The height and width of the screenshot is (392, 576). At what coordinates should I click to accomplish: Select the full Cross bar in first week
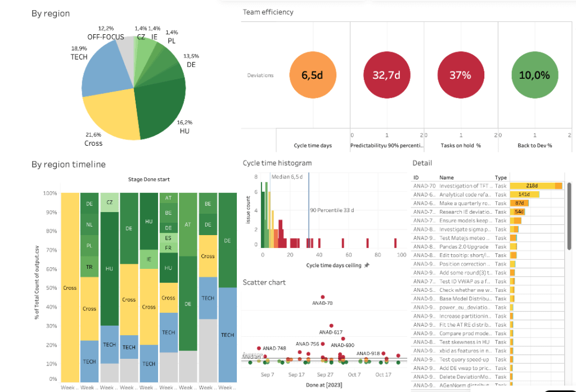[x=70, y=287]
